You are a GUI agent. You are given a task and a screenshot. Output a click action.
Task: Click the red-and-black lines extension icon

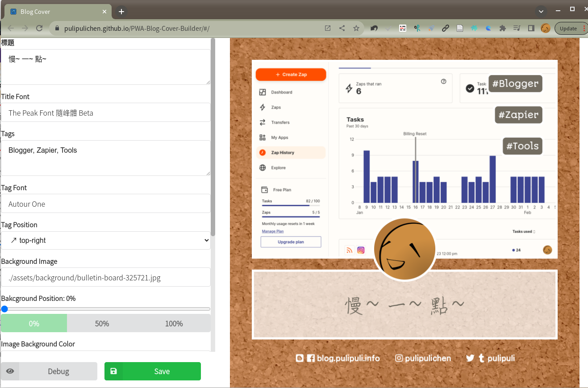[403, 28]
